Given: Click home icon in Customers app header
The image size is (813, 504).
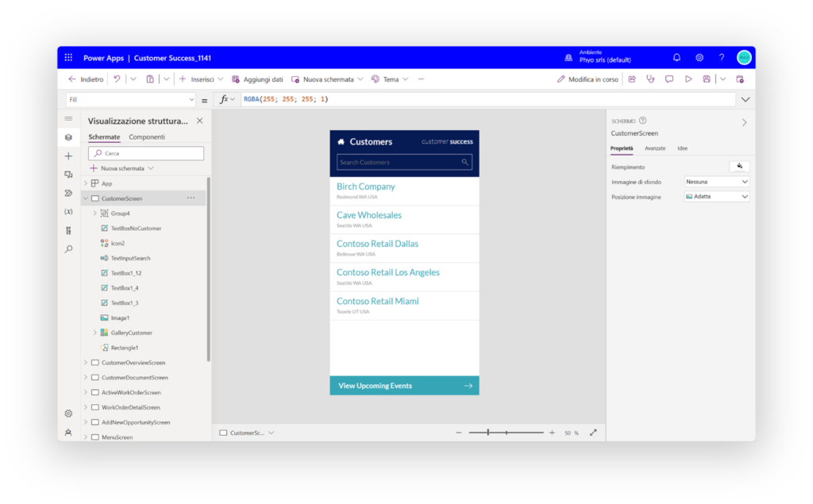Looking at the screenshot, I should click(341, 141).
